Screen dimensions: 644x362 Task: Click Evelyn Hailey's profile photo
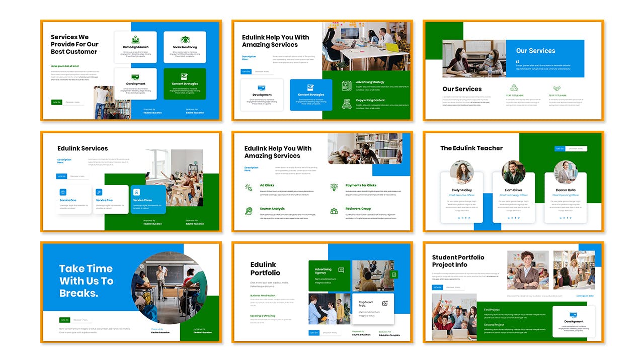pyautogui.click(x=461, y=172)
